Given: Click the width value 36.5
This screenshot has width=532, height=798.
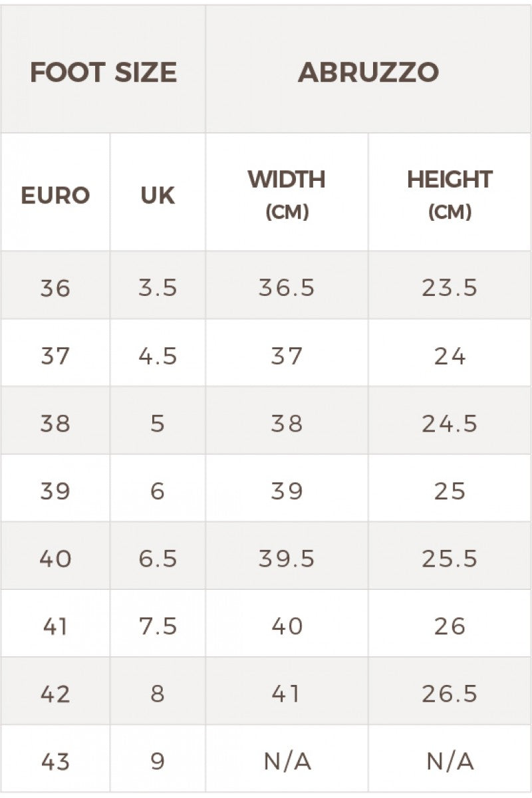Looking at the screenshot, I should click(287, 288).
